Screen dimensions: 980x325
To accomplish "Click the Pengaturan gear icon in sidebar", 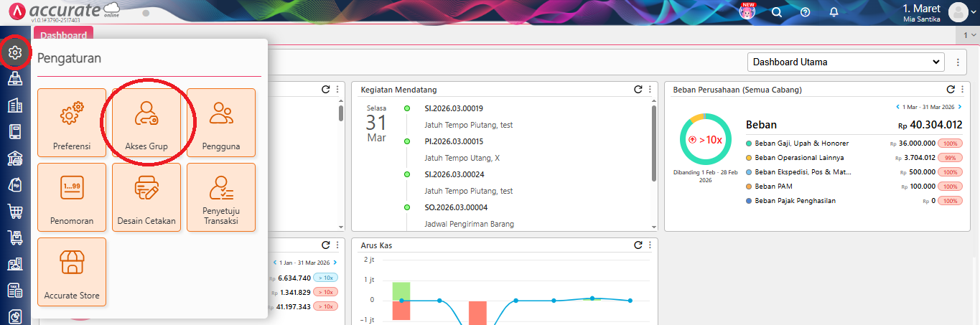I will [x=15, y=52].
